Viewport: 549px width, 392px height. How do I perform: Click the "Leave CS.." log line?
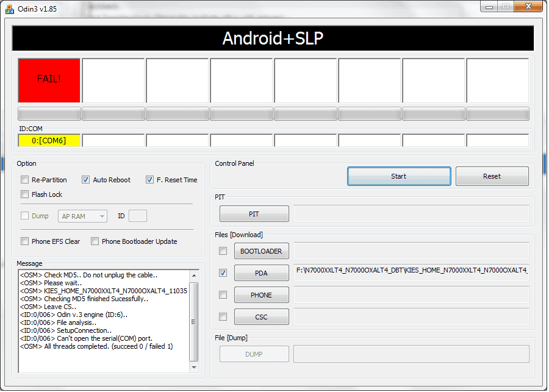tap(48, 307)
